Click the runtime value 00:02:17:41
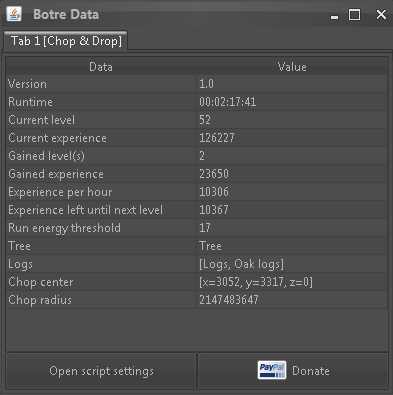The width and height of the screenshot is (393, 395). coord(228,102)
